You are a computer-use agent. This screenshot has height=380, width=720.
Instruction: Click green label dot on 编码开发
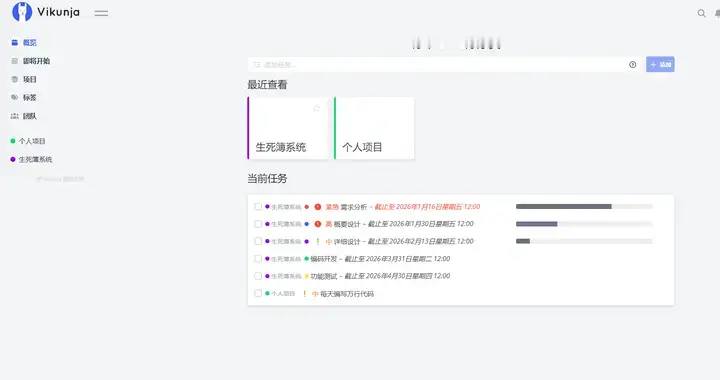coord(307,259)
